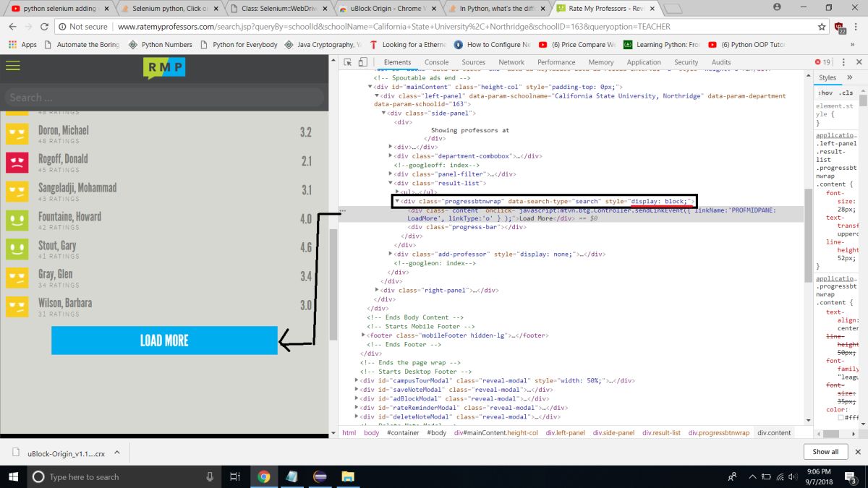
Task: Expand the mobileFooter footer node
Action: (365, 335)
